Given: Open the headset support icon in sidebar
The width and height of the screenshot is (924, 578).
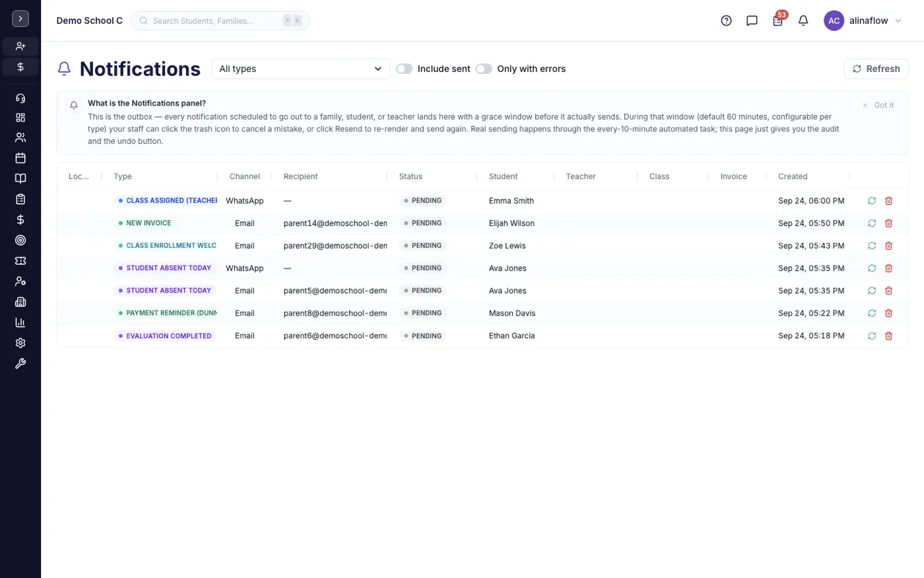Looking at the screenshot, I should (20, 98).
